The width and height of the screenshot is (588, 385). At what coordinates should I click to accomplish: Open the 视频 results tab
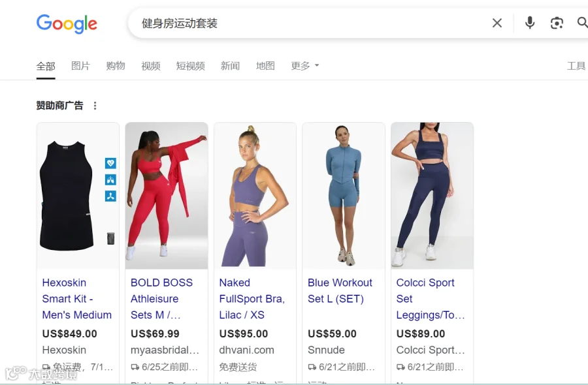[x=151, y=65]
